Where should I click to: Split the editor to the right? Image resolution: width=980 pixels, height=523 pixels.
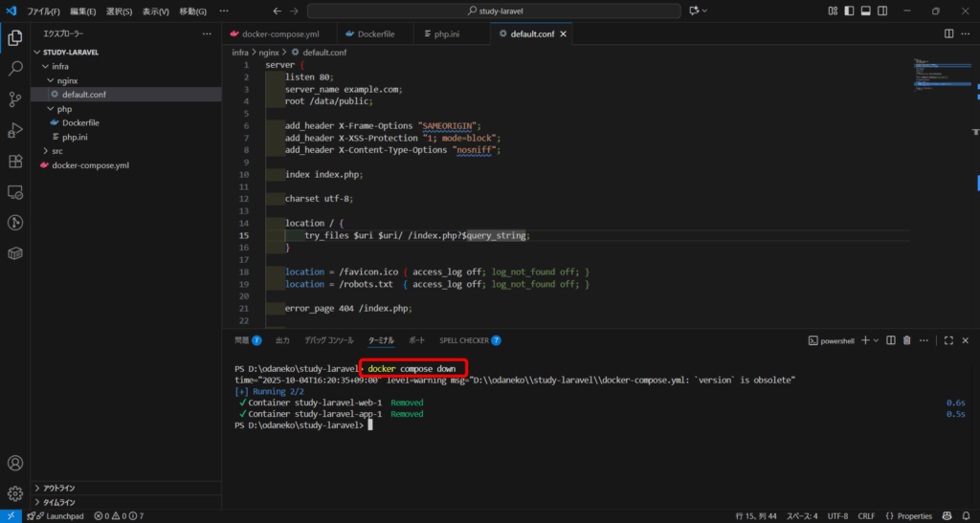948,33
